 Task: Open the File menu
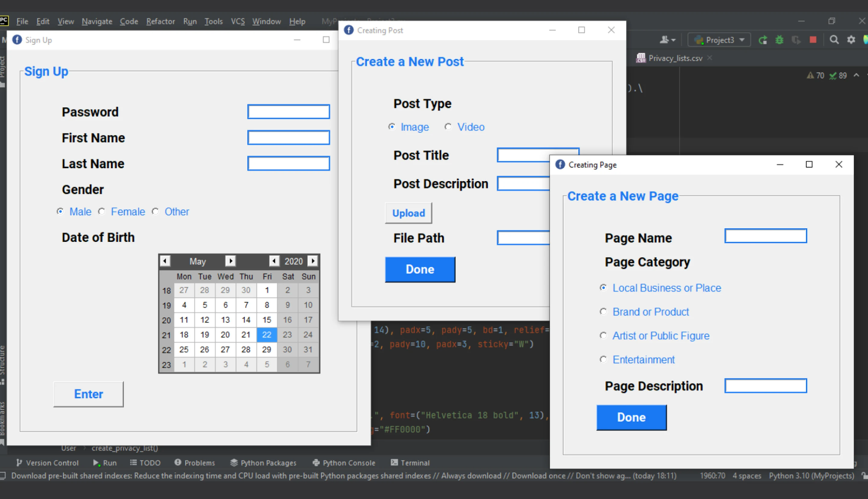pos(22,21)
